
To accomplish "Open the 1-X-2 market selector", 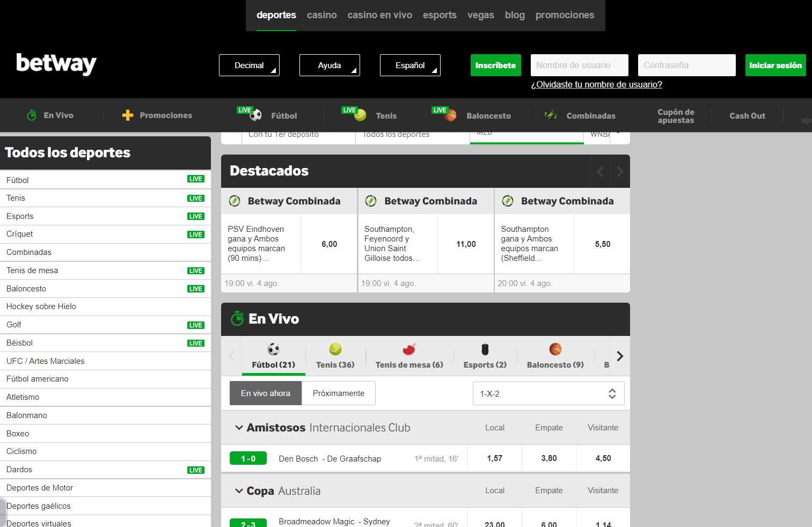I will click(548, 393).
